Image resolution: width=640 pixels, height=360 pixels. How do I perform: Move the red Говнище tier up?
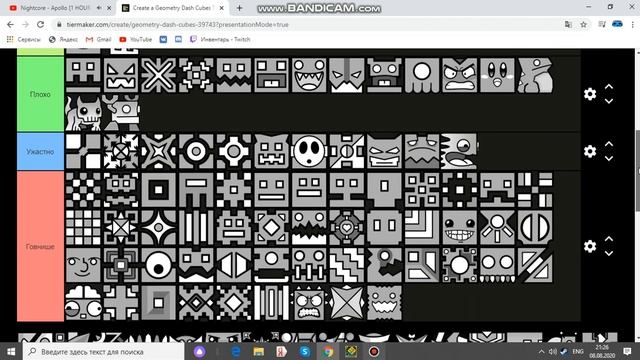pyautogui.click(x=609, y=239)
